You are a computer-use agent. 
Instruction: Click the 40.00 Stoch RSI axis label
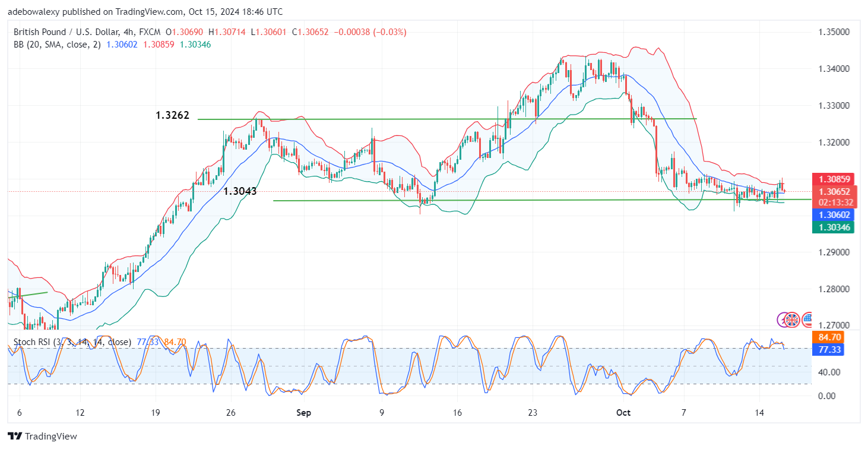pyautogui.click(x=830, y=372)
